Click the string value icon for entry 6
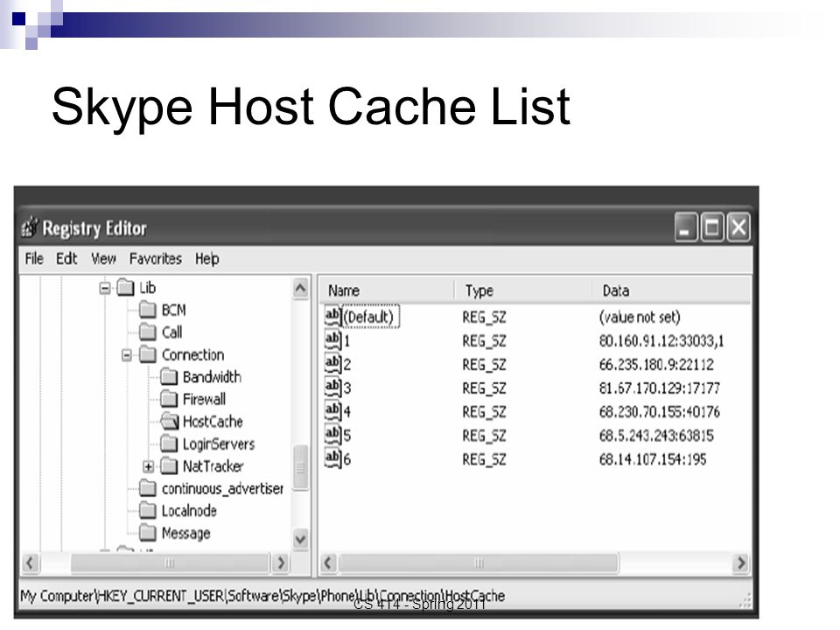Image resolution: width=840 pixels, height=630 pixels. coord(332,458)
